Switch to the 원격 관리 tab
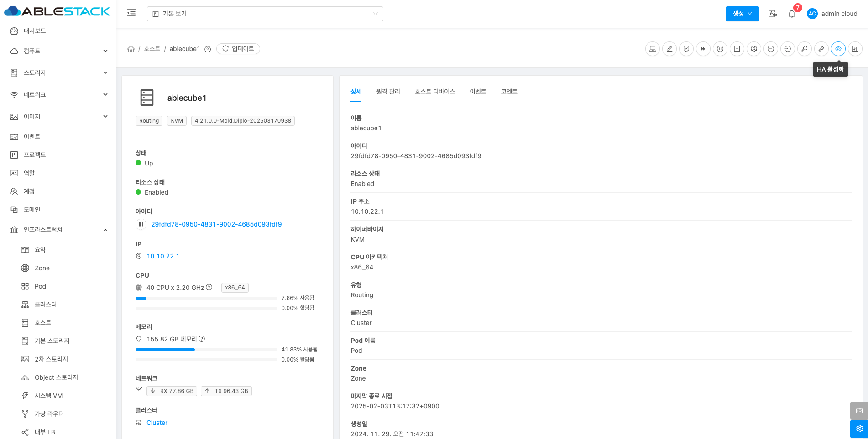Viewport: 868px width, 439px height. (388, 92)
